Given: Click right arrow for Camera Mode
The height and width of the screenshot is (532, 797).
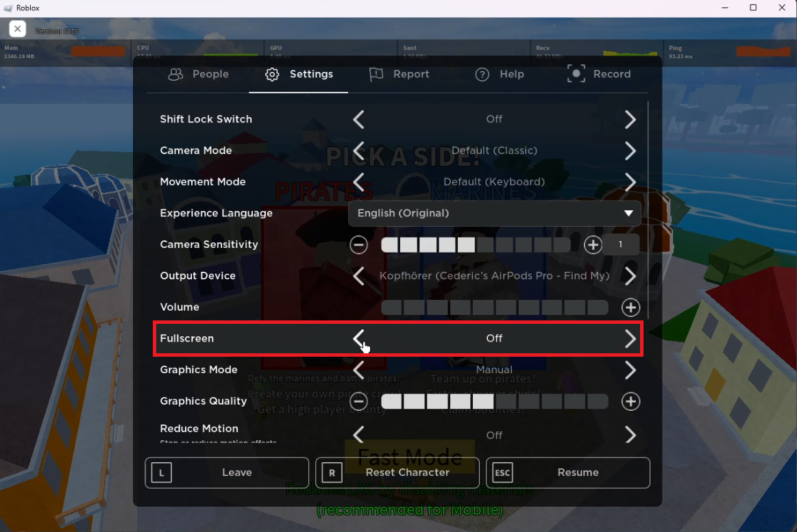Looking at the screenshot, I should (630, 151).
